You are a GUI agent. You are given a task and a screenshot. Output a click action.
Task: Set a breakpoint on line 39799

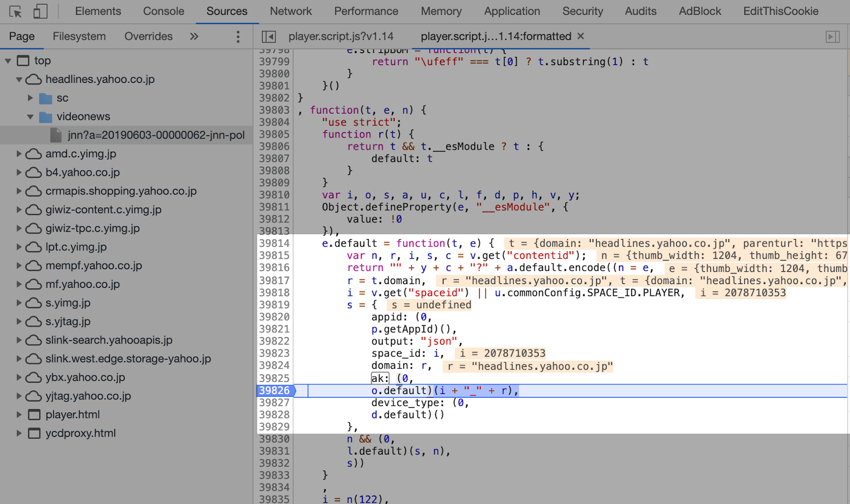tap(274, 62)
